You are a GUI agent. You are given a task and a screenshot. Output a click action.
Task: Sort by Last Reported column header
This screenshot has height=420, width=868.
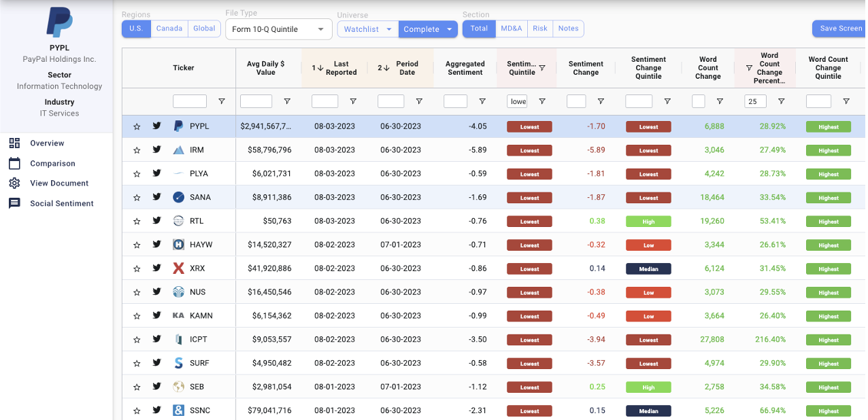tap(341, 68)
